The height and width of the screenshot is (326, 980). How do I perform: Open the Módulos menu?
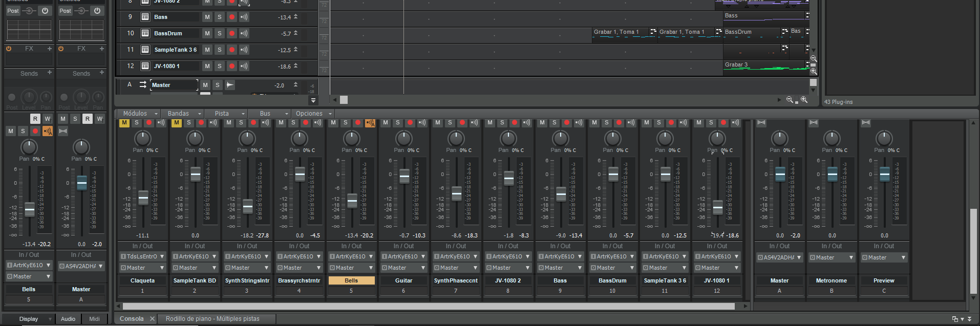coord(138,114)
